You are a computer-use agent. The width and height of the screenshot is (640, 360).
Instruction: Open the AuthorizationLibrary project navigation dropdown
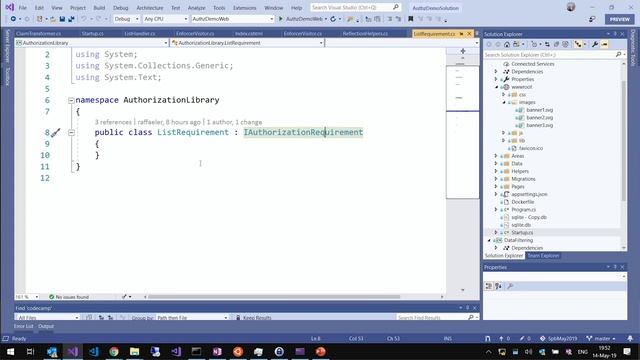tap(92, 42)
